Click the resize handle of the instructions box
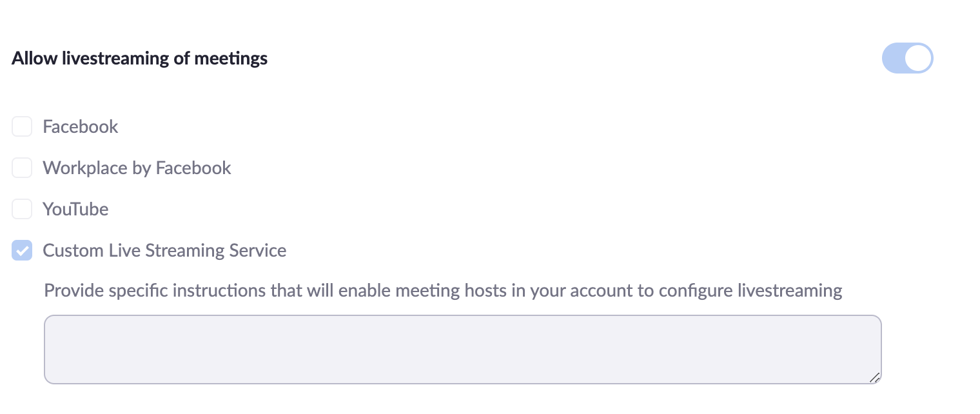 point(874,378)
